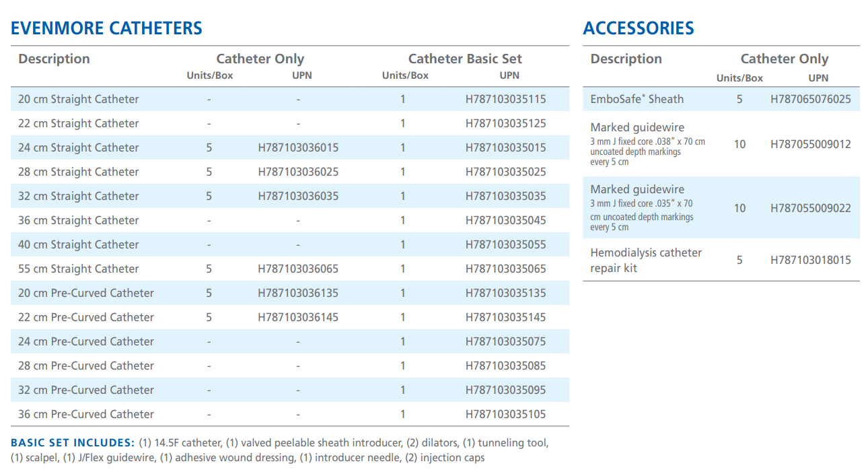Click the Hemodialysis catheter repair kit entry

pyautogui.click(x=645, y=260)
